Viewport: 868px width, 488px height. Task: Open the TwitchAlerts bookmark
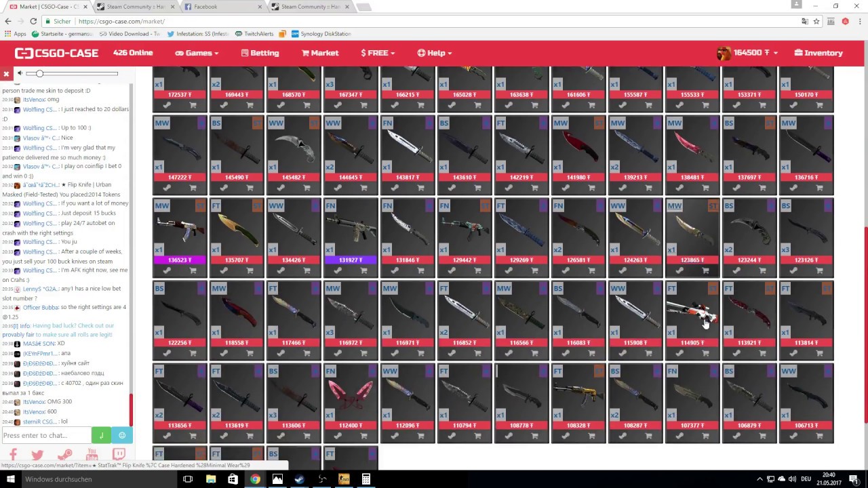coord(254,34)
